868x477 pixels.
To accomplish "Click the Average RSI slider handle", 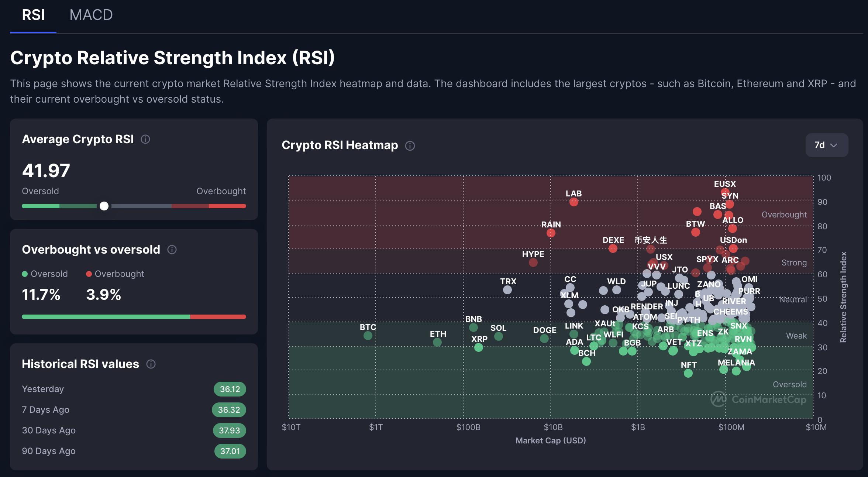I will click(x=104, y=206).
